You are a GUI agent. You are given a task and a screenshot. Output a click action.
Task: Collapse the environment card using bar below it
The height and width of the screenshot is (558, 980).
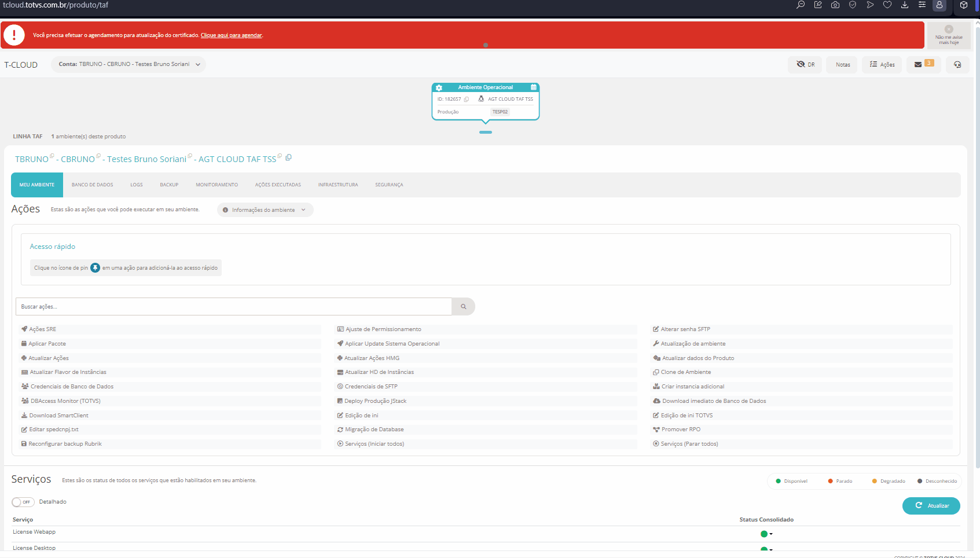click(486, 133)
